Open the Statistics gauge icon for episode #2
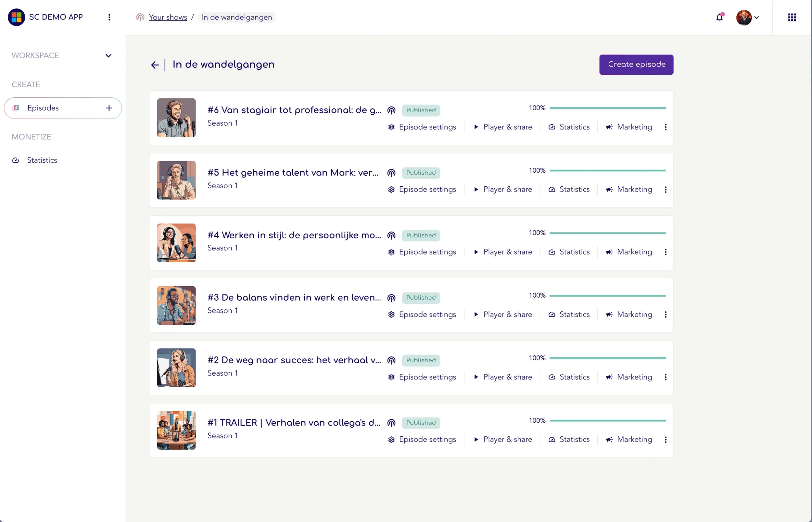This screenshot has height=522, width=812. click(x=552, y=377)
